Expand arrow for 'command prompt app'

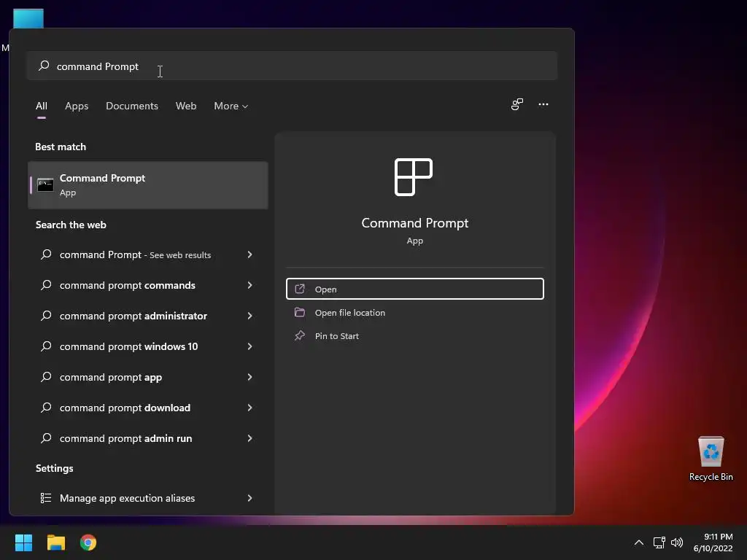coord(249,377)
